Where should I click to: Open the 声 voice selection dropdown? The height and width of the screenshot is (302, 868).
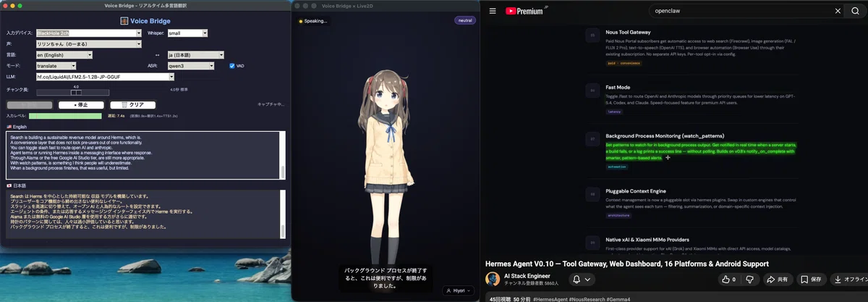click(x=88, y=44)
